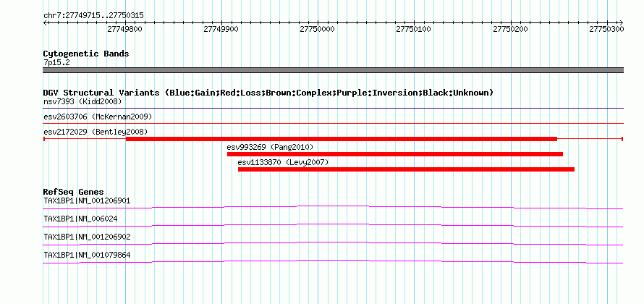Image resolution: width=644 pixels, height=304 pixels.
Task: Click ruler position 27749800
Action: click(124, 29)
